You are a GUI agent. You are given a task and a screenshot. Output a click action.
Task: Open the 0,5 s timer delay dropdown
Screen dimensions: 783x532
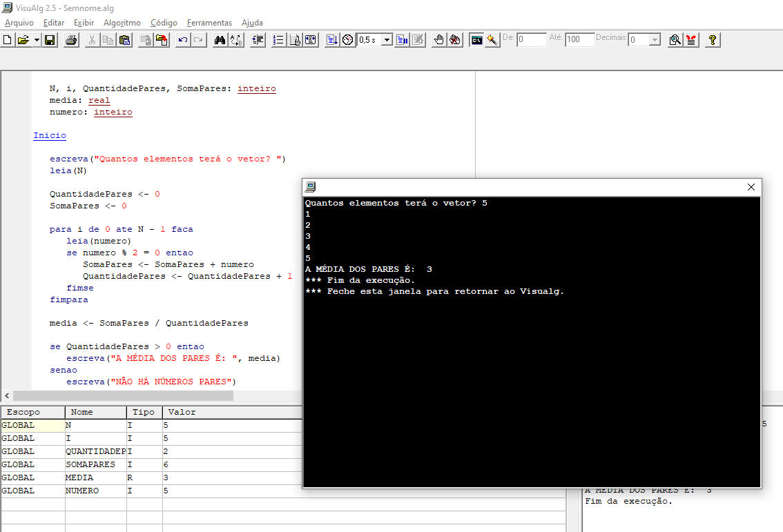(387, 40)
